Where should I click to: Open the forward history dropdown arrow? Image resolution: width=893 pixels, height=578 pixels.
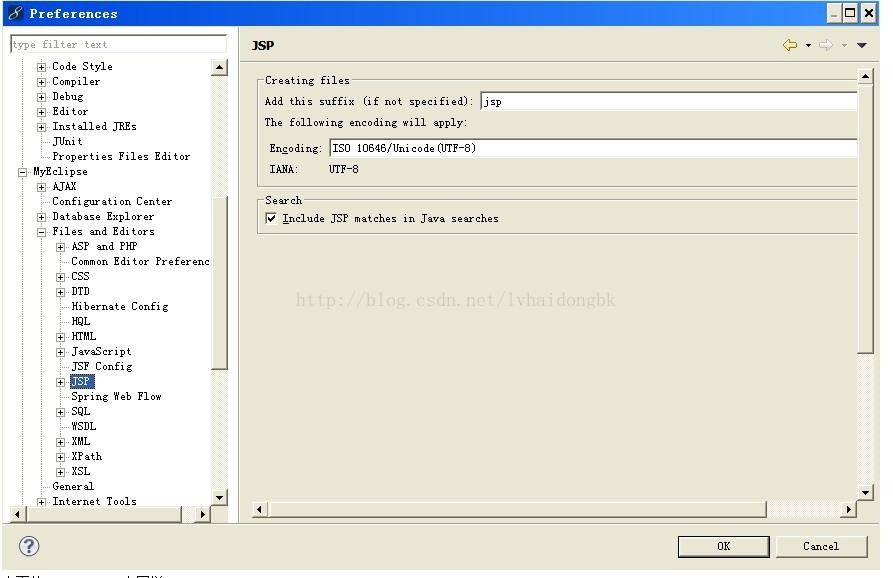point(845,46)
